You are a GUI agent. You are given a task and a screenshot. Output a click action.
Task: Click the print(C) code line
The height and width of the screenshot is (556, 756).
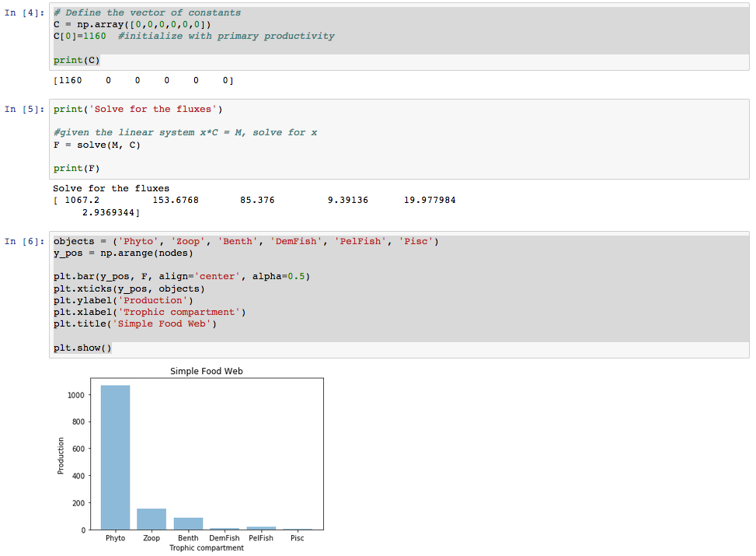[77, 61]
